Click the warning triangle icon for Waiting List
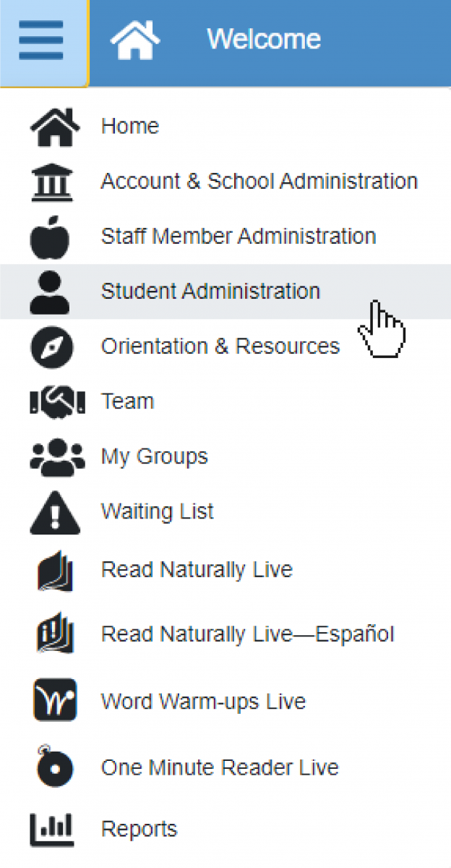 click(x=54, y=511)
